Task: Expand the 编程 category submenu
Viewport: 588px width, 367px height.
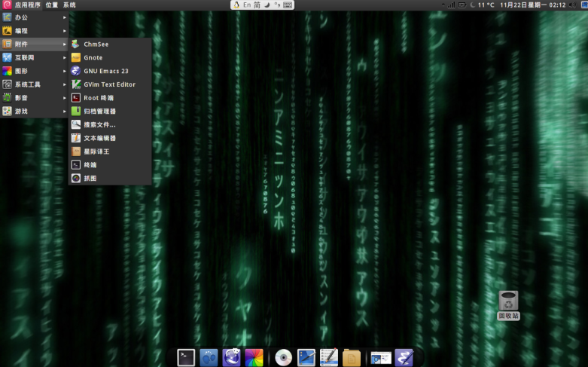Action: point(34,31)
